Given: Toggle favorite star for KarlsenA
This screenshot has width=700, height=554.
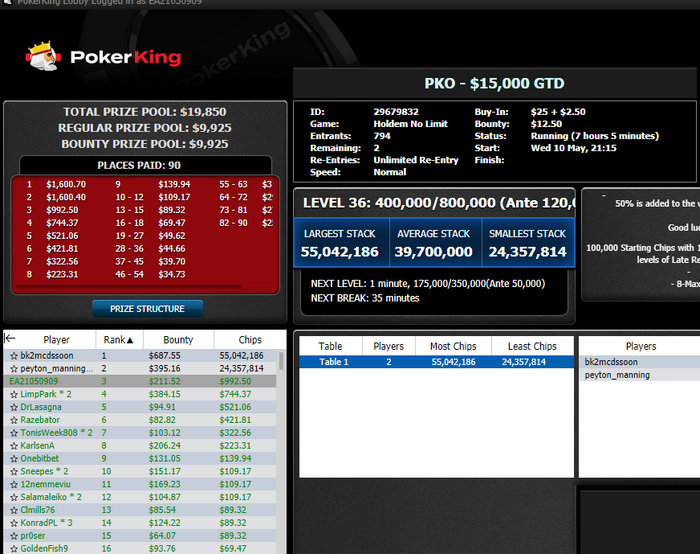Looking at the screenshot, I should point(14,446).
